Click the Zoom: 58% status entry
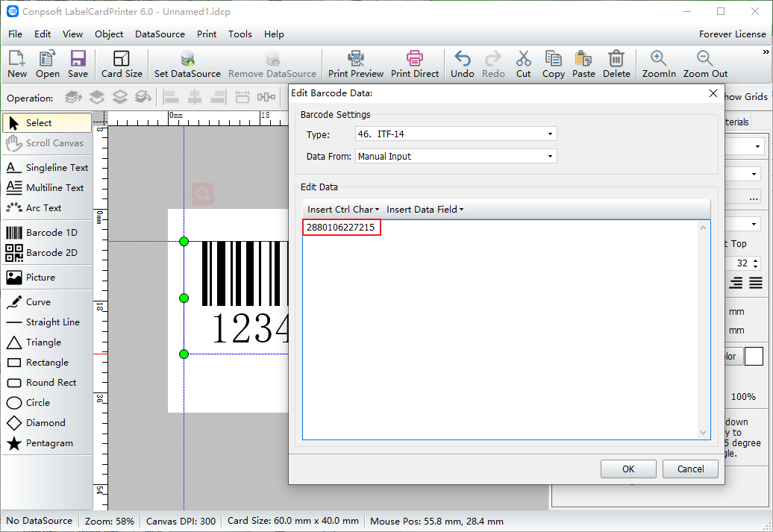773x532 pixels. (110, 521)
